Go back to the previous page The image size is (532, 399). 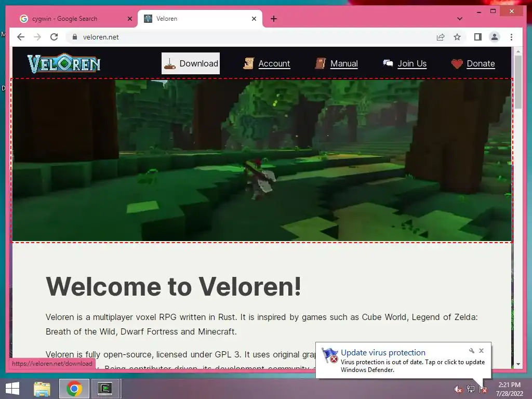(x=21, y=37)
